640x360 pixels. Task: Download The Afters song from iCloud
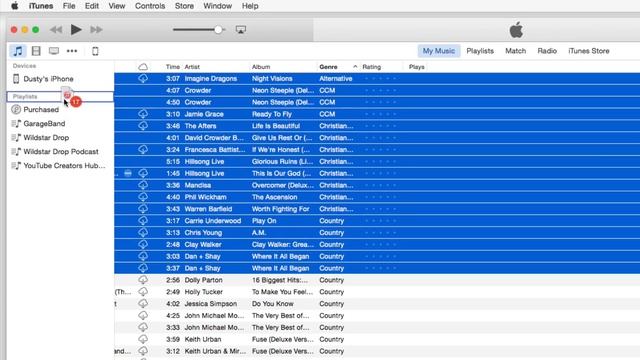pos(143,126)
